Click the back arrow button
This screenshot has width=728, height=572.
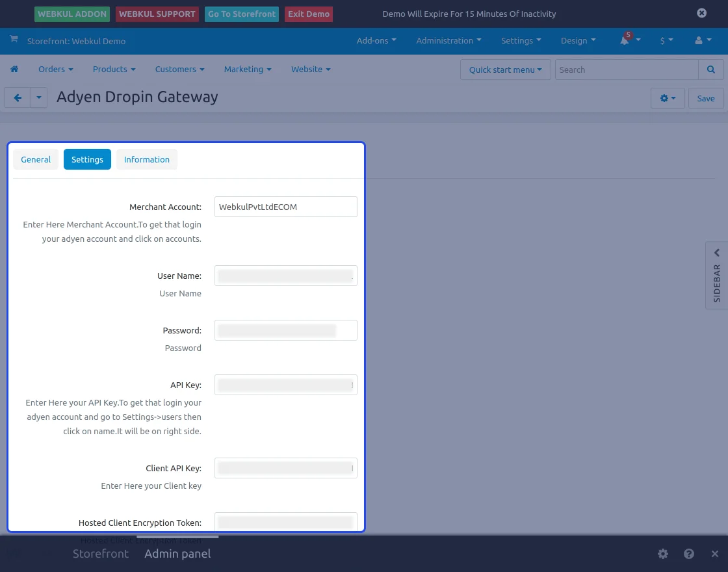[18, 98]
